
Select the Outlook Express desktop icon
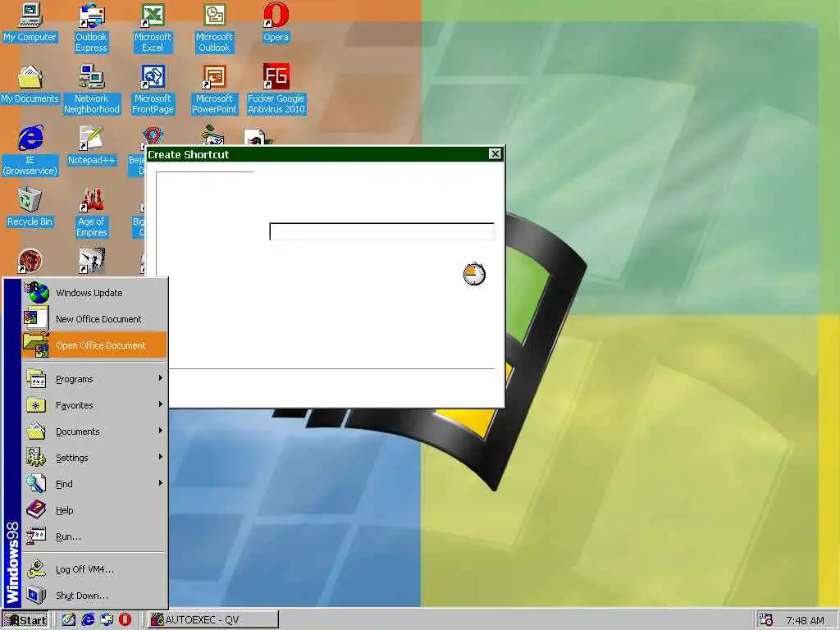click(91, 27)
